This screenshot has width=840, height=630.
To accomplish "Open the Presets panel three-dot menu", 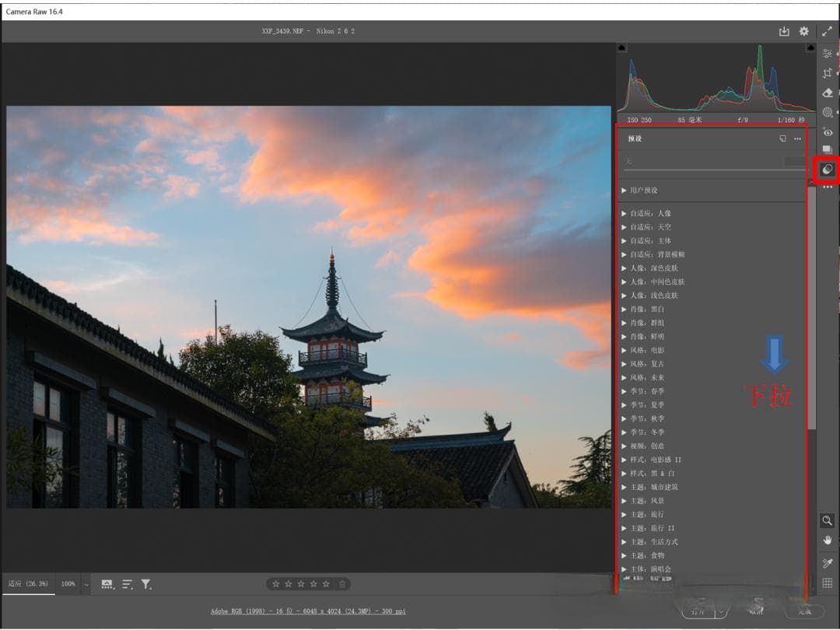I will tap(798, 138).
